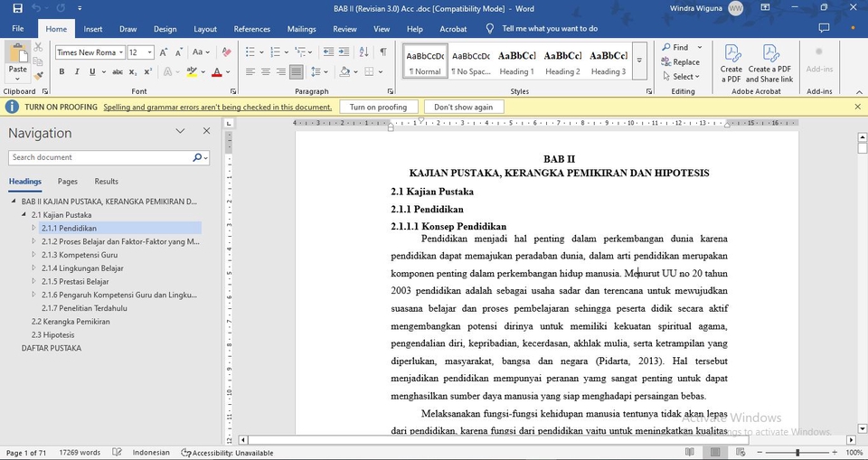Switch to the References tab
Image resolution: width=868 pixels, height=460 pixels.
(x=252, y=29)
